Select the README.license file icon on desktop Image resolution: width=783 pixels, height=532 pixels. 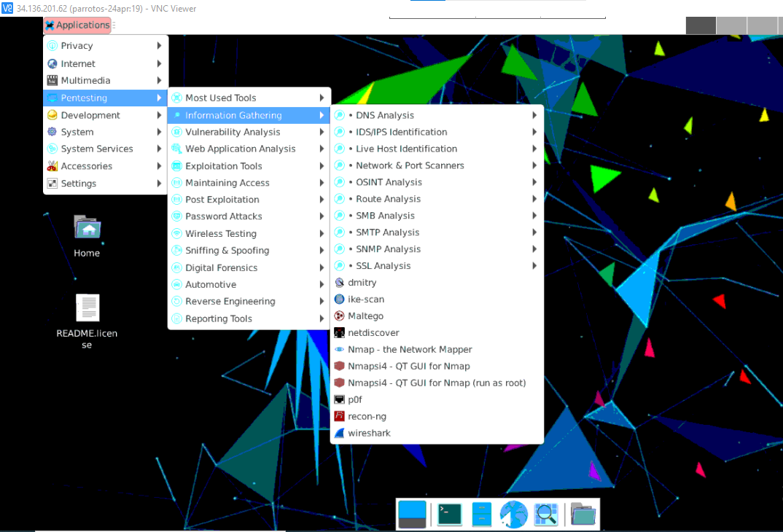click(x=87, y=308)
